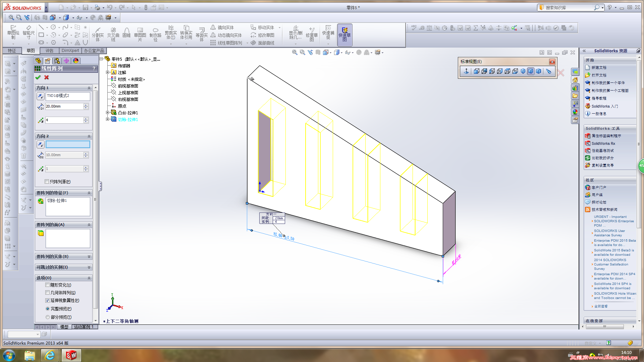Enable the pattern seed only checkbox
This screenshot has height=362, width=644.
[47, 182]
